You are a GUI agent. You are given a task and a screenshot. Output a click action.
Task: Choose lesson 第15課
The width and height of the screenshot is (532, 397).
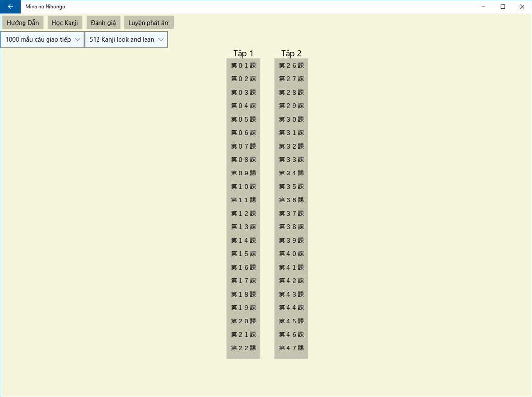243,254
